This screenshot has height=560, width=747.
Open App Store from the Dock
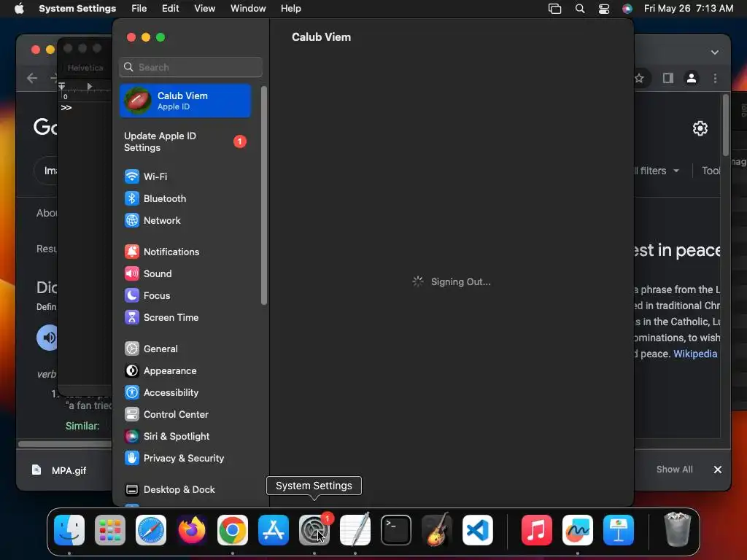274,530
